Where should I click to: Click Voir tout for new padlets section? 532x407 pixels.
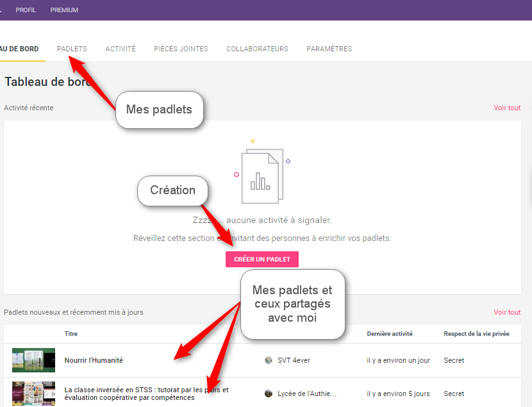coord(506,312)
